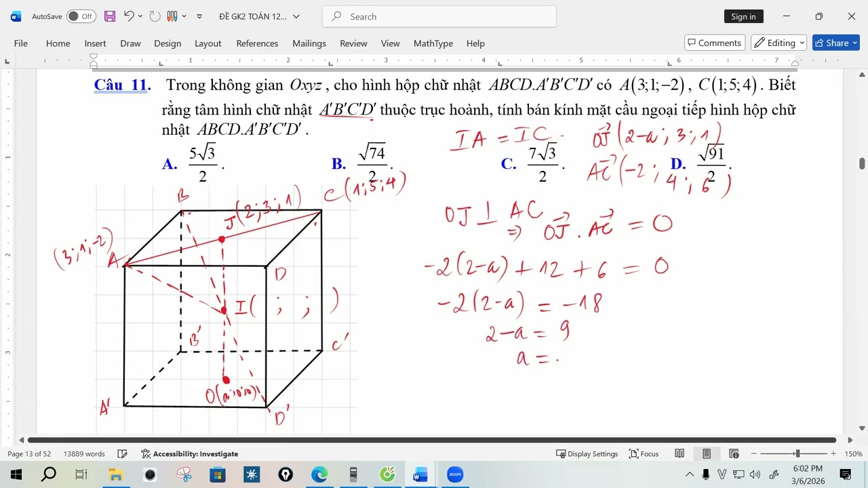Image resolution: width=868 pixels, height=488 pixels.
Task: Click Accessibility: Investigate in status bar
Action: 189,454
